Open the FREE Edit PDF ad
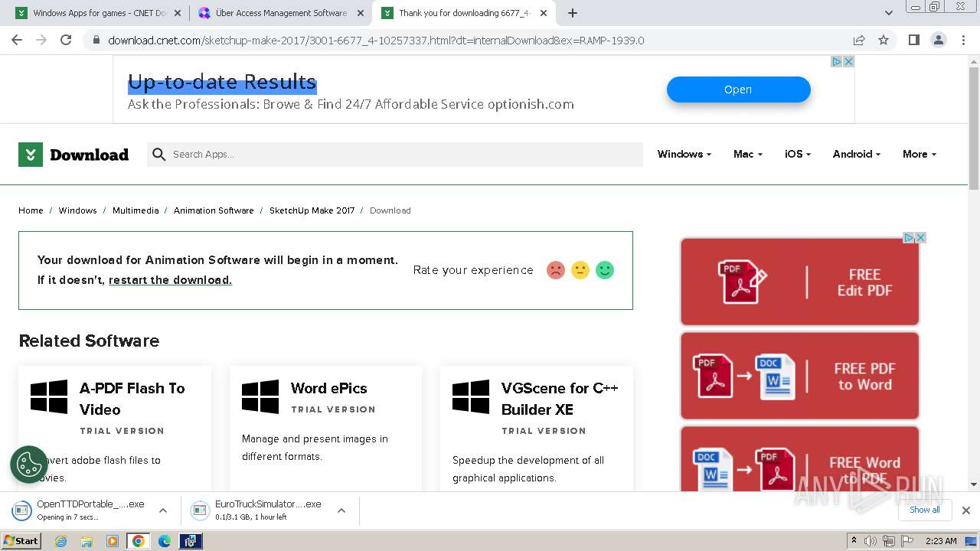 [799, 282]
